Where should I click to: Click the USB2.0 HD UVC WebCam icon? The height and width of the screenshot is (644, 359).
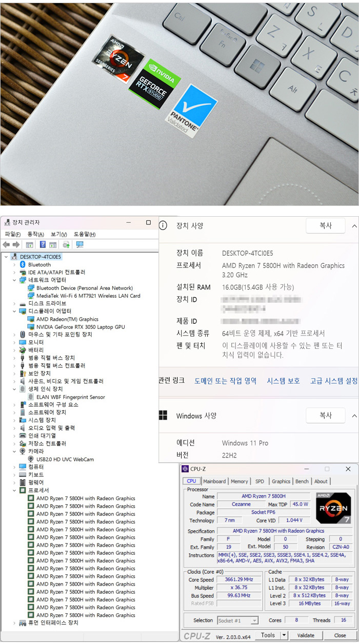tap(31, 459)
